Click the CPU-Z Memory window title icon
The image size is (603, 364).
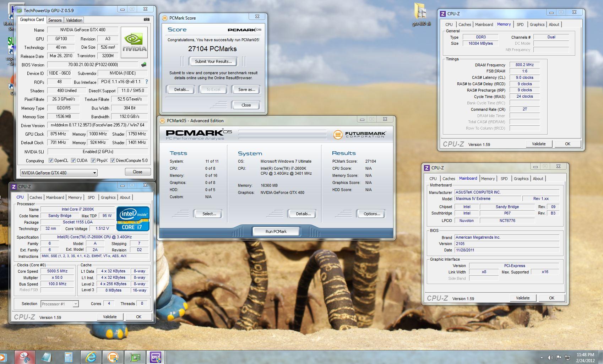(443, 13)
